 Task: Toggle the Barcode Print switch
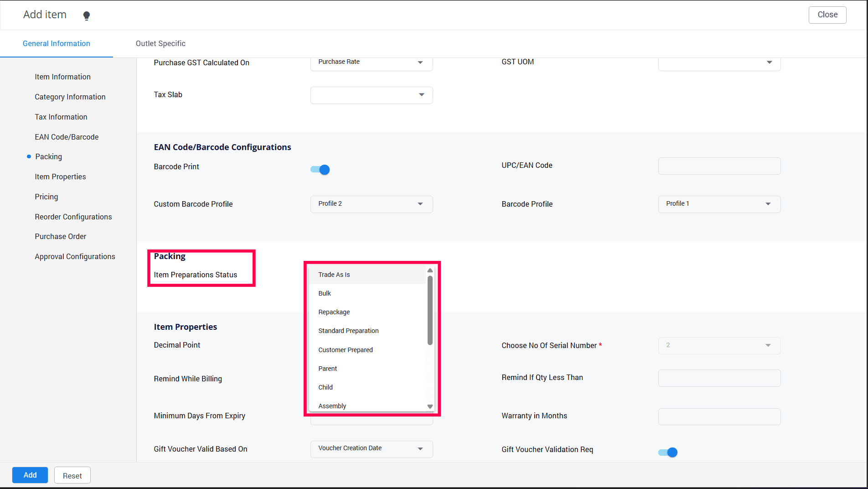pos(320,170)
